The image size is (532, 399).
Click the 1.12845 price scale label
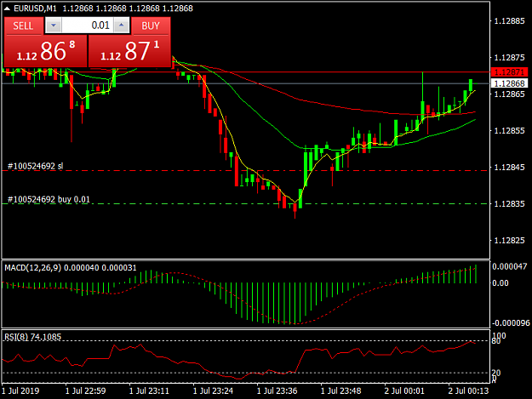pos(509,167)
